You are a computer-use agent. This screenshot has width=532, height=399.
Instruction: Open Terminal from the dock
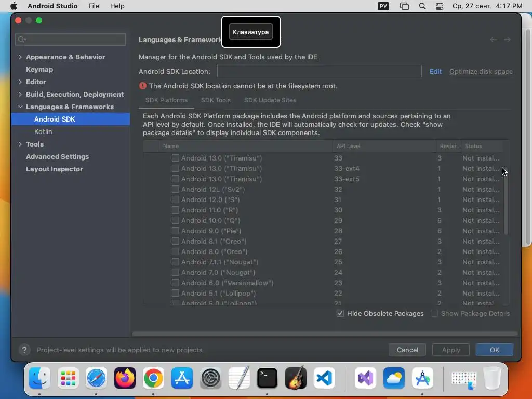tap(268, 378)
